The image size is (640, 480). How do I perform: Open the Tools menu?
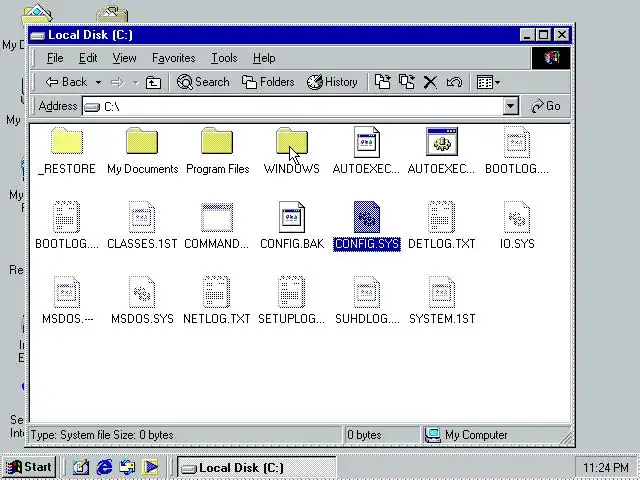224,58
